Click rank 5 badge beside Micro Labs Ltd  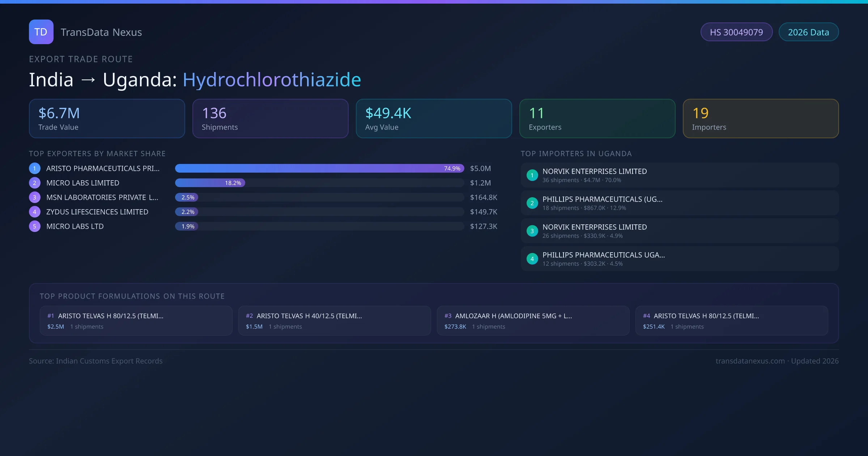coord(35,226)
